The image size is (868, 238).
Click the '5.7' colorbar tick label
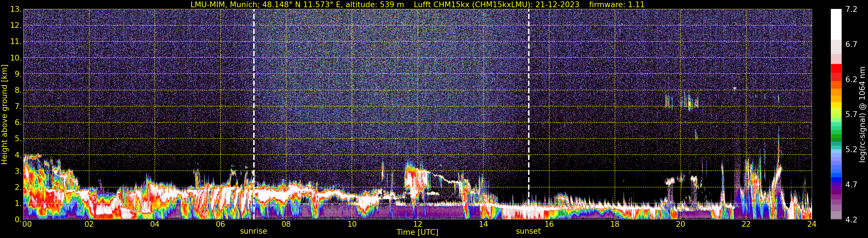[851, 115]
